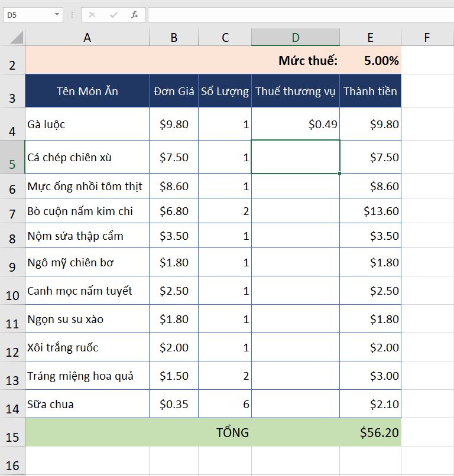Click the 5.00% tax rate cell
Image resolution: width=454 pixels, height=476 pixels.
tap(371, 60)
